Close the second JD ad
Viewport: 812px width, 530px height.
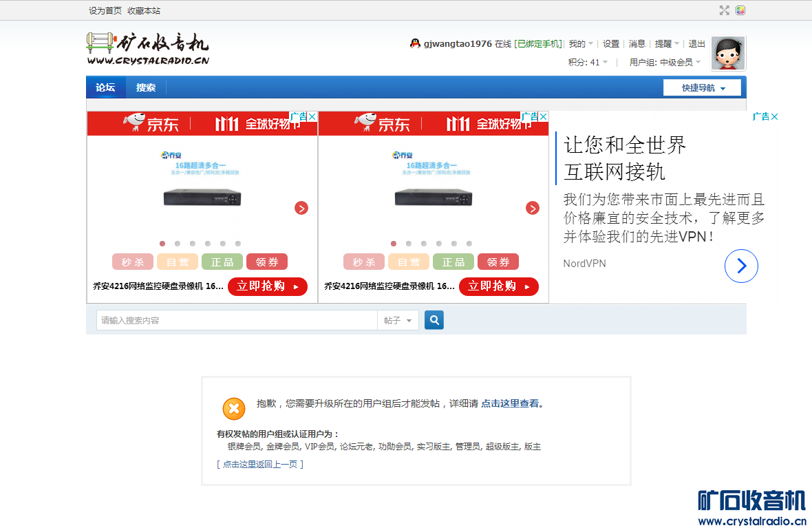point(543,116)
